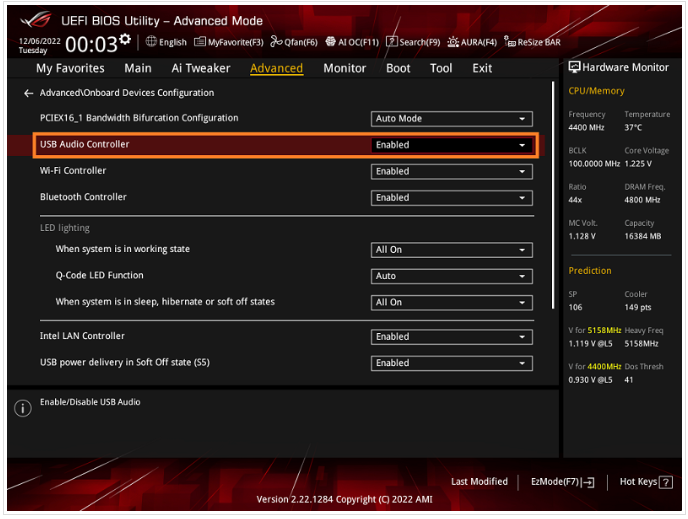The height and width of the screenshot is (519, 688).
Task: Click the settings gear next to the clock
Action: [x=125, y=39]
